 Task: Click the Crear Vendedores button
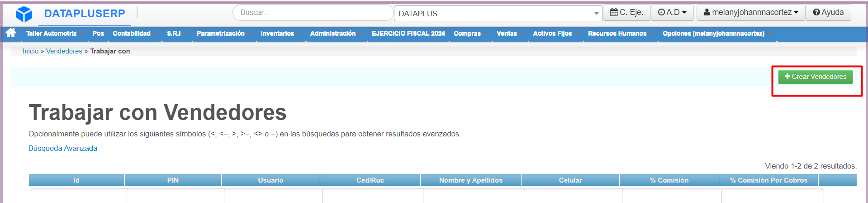815,77
